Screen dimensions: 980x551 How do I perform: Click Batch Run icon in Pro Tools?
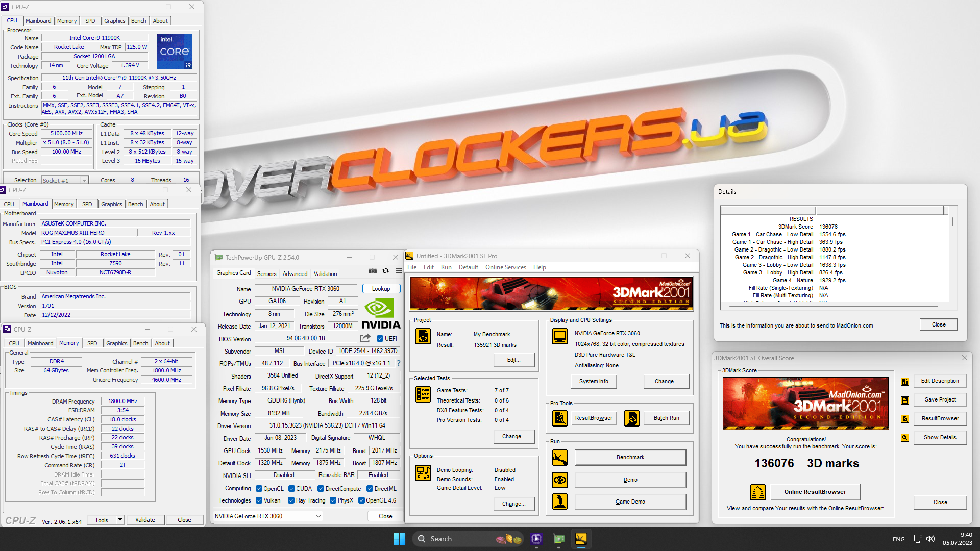[632, 418]
